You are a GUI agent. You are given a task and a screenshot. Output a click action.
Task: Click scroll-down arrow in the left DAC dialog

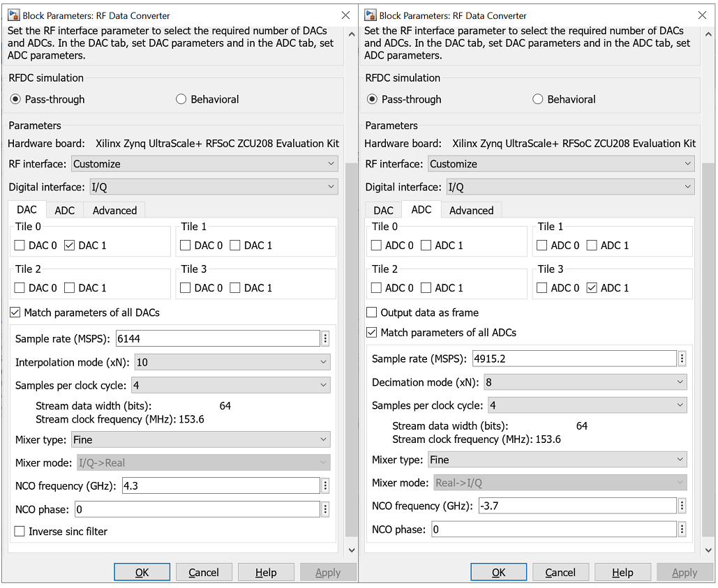coord(351,550)
